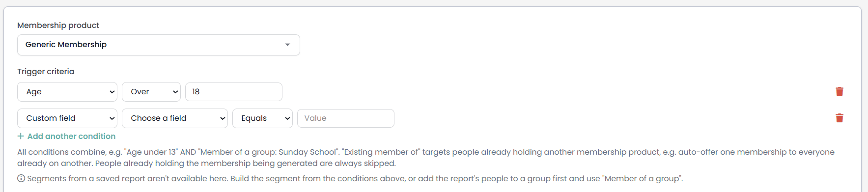Select the Choose a field text
868x192 pixels.
point(158,118)
